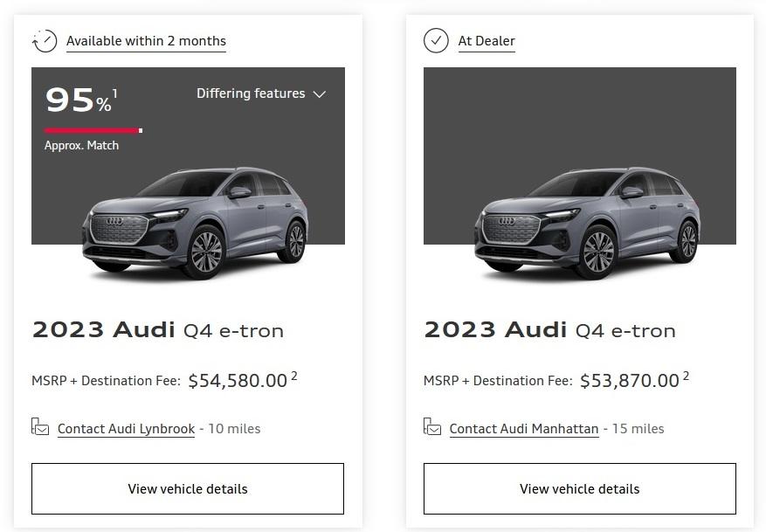Click the checkmark icon beside At Dealer
Image resolution: width=766 pixels, height=532 pixels.
(x=436, y=41)
